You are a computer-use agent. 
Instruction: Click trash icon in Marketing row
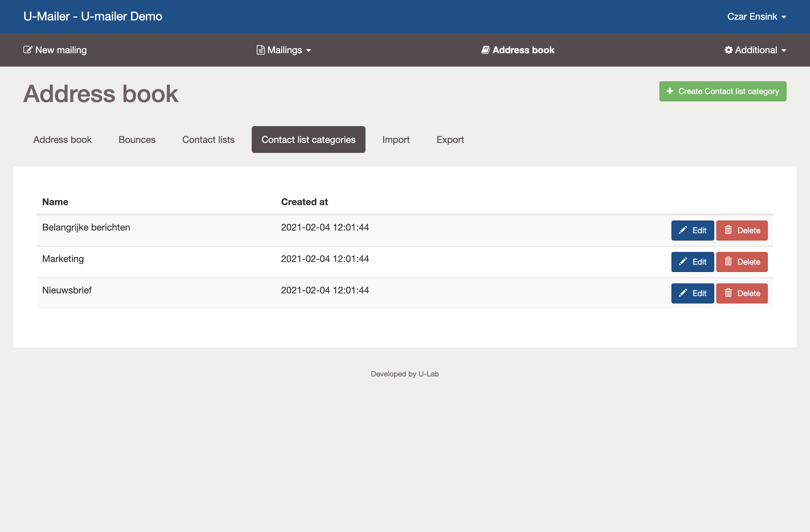tap(728, 262)
